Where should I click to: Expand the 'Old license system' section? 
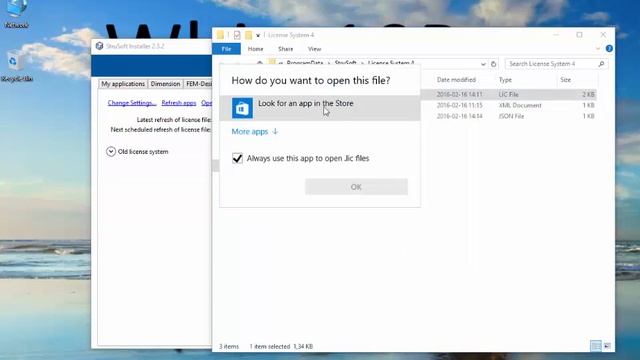(x=111, y=151)
